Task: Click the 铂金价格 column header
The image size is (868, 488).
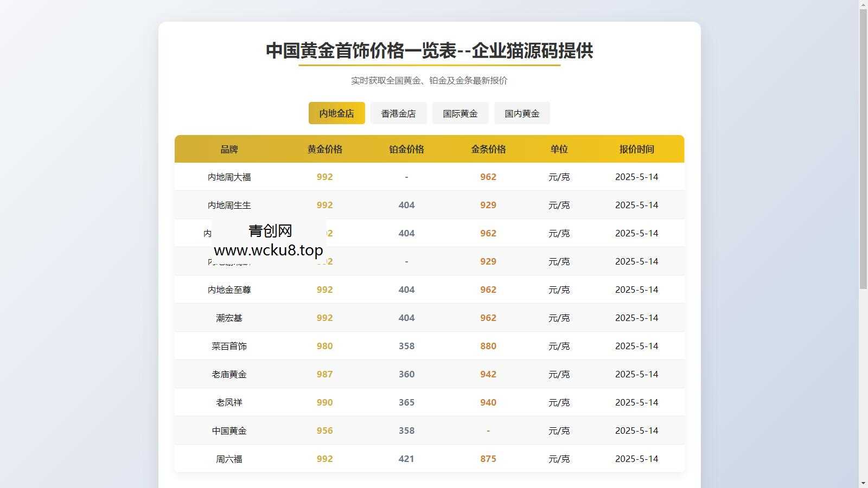Action: pos(406,149)
